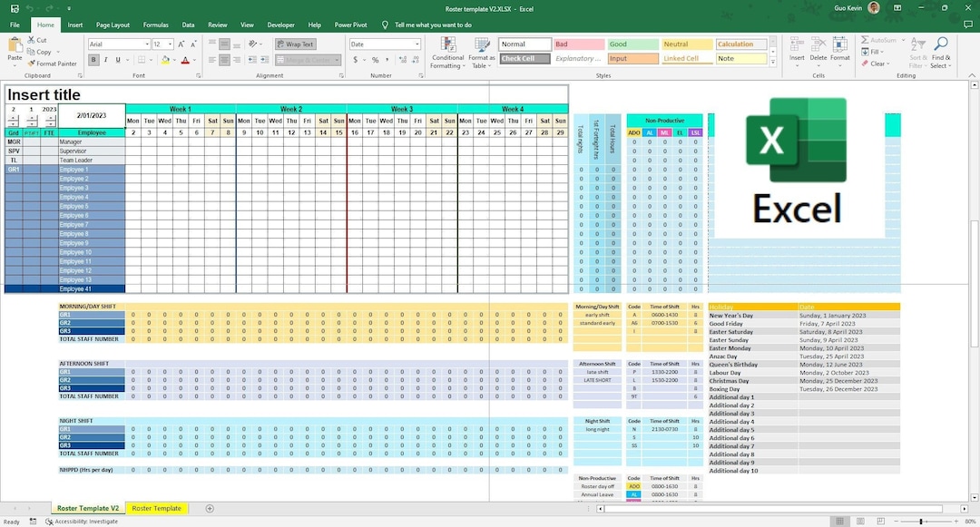Open the Insert ribbon tab
This screenshot has width=980, height=527.
pyautogui.click(x=75, y=25)
